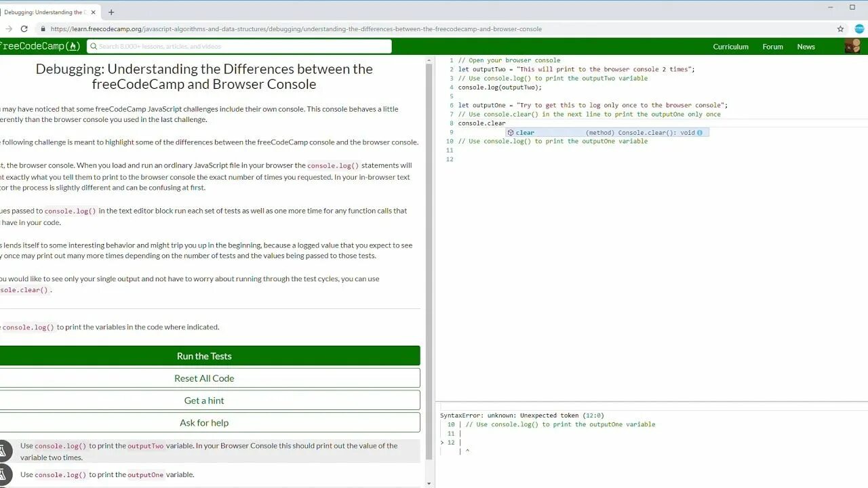Click comment '// Open your browser console'
The width and height of the screenshot is (868, 488).
509,60
